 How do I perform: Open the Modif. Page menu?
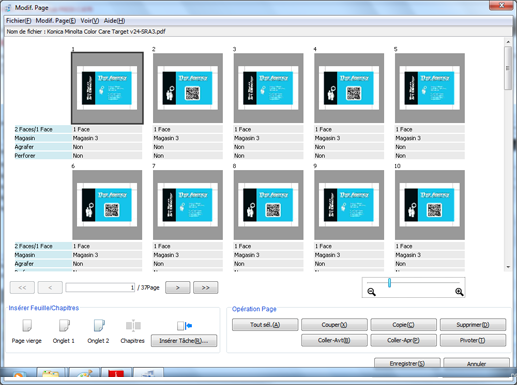click(x=55, y=21)
